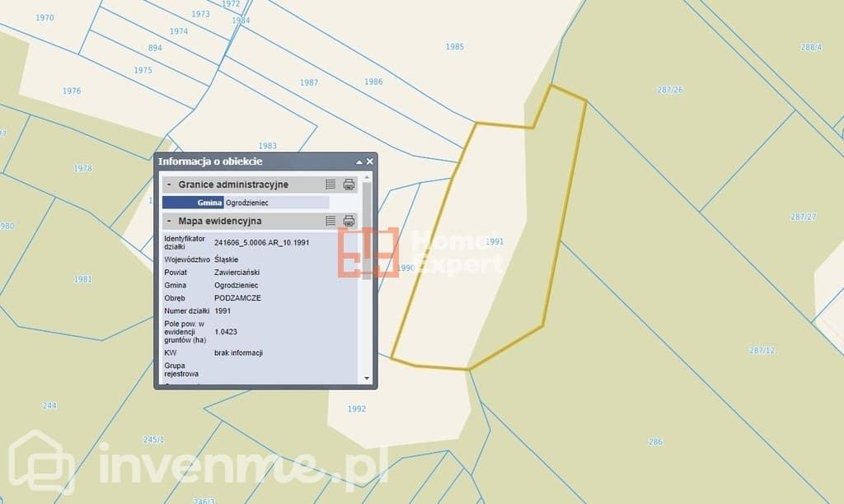Click parcel 1987 on the map
The height and width of the screenshot is (504, 844).
[309, 82]
